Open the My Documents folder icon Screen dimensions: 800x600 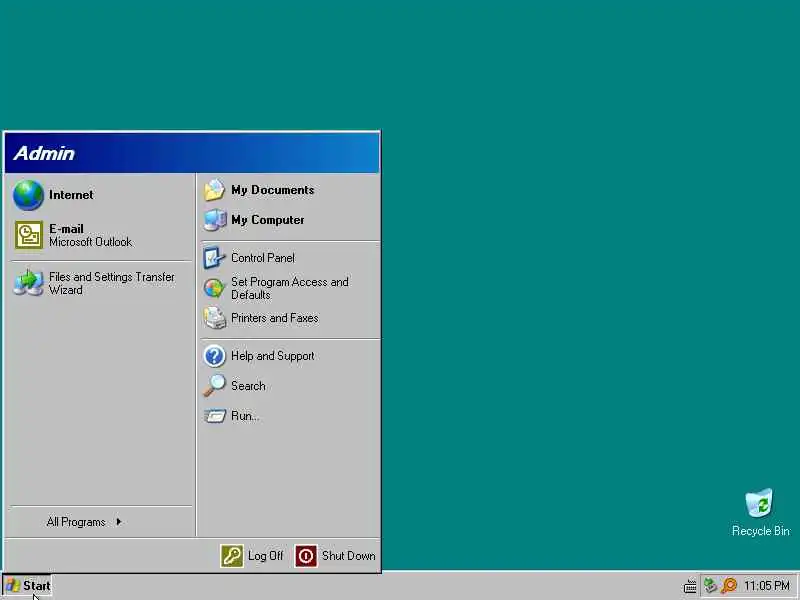tap(214, 190)
